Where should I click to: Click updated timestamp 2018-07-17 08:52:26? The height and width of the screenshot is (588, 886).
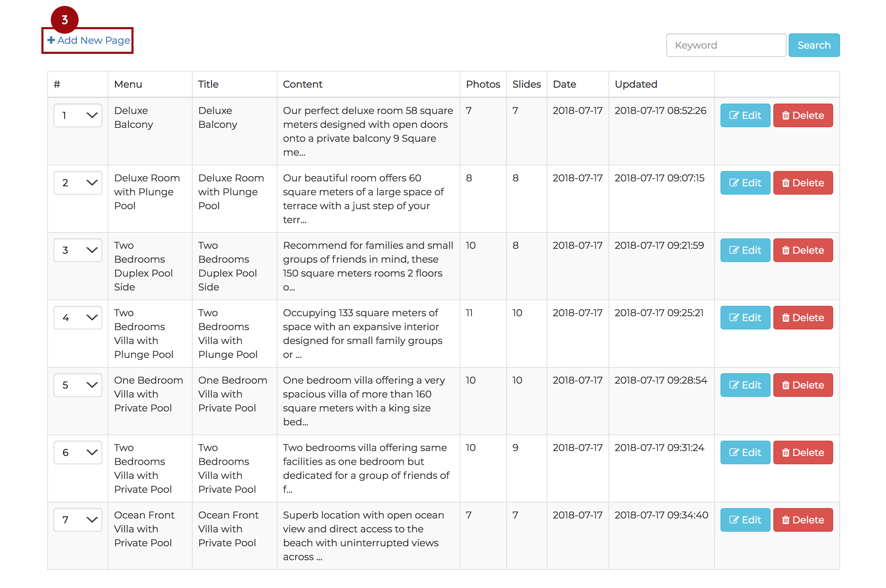660,111
